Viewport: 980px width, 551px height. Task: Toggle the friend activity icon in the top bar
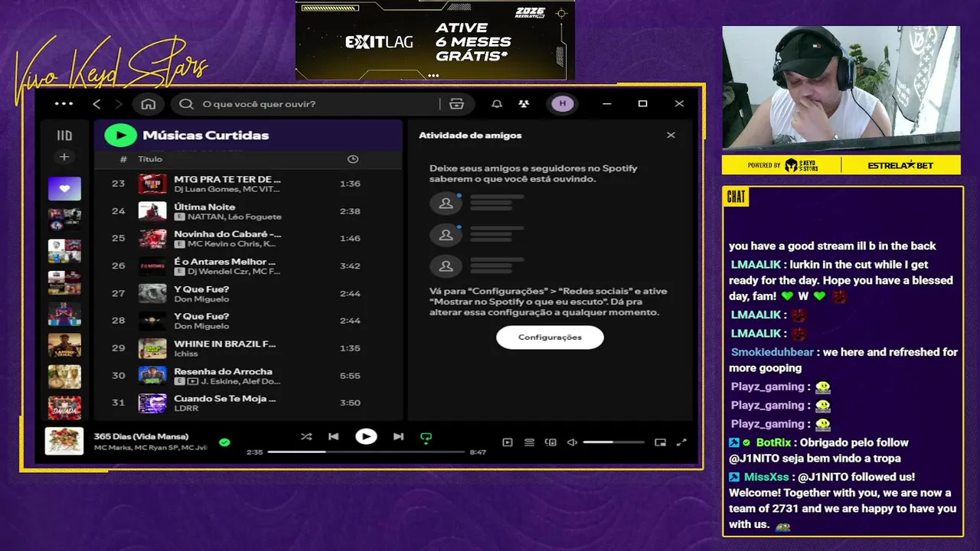click(524, 104)
